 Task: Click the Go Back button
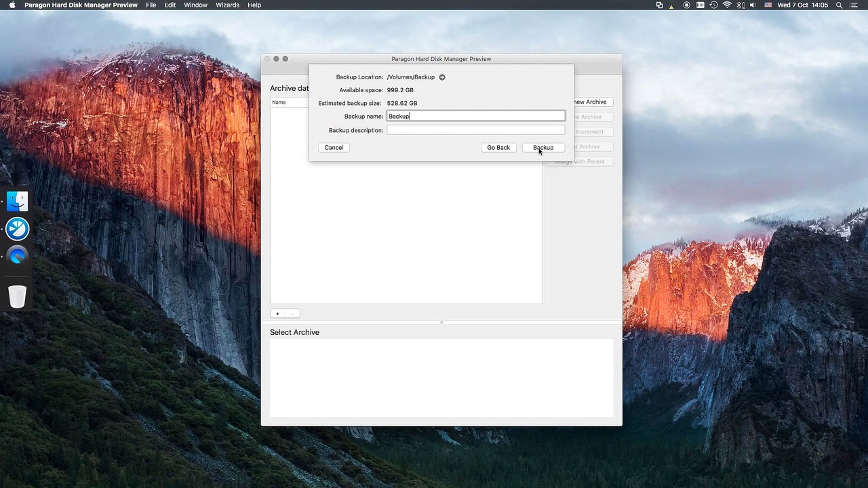(x=498, y=147)
